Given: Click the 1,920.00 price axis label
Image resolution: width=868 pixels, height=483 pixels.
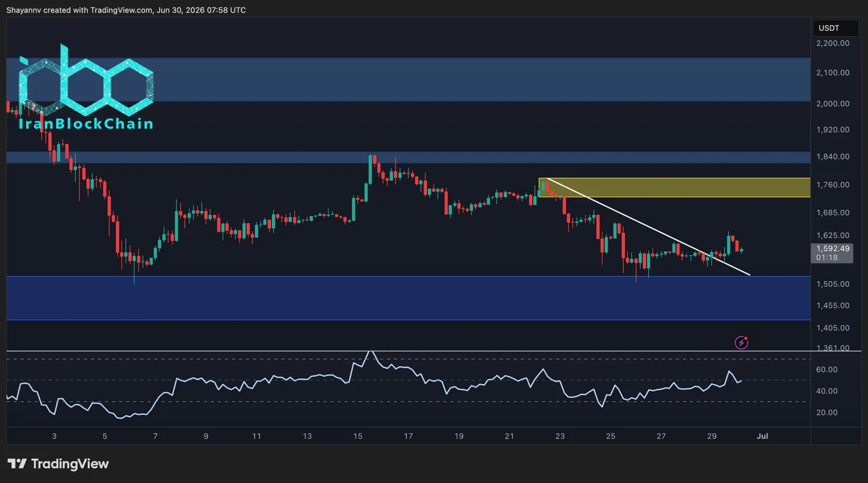Looking at the screenshot, I should point(833,130).
